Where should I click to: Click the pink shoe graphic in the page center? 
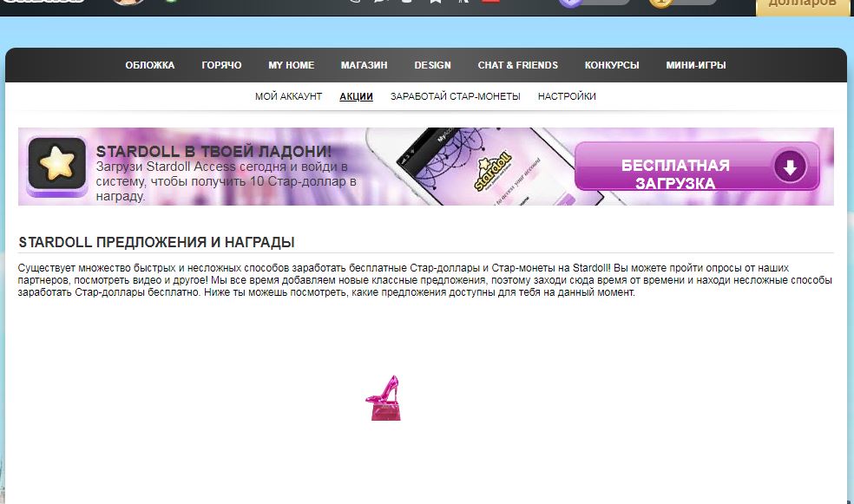click(x=385, y=396)
